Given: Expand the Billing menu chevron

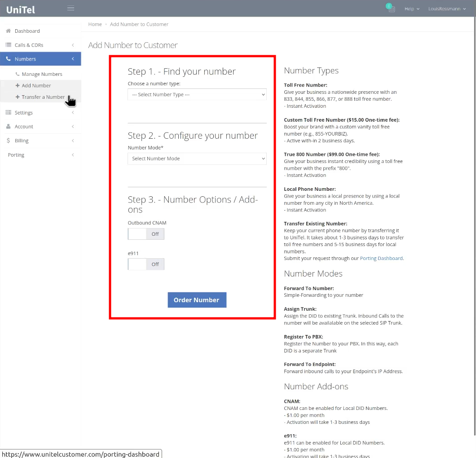Looking at the screenshot, I should [73, 141].
